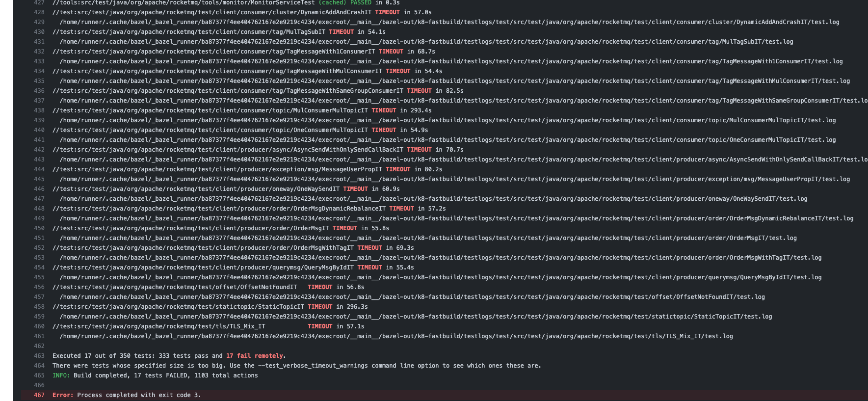This screenshot has height=401, width=868.
Task: Click the DynamicAddAndCrashIT TIMEOUT test line
Action: pos(242,12)
